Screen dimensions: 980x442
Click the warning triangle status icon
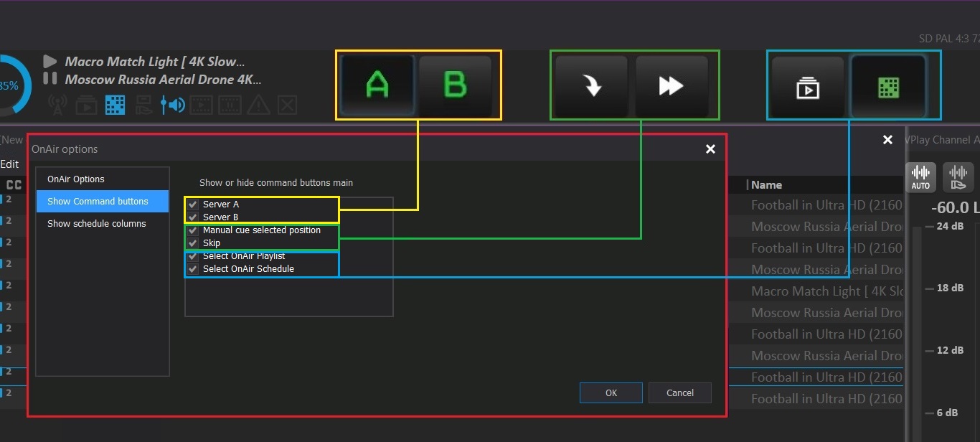point(258,105)
